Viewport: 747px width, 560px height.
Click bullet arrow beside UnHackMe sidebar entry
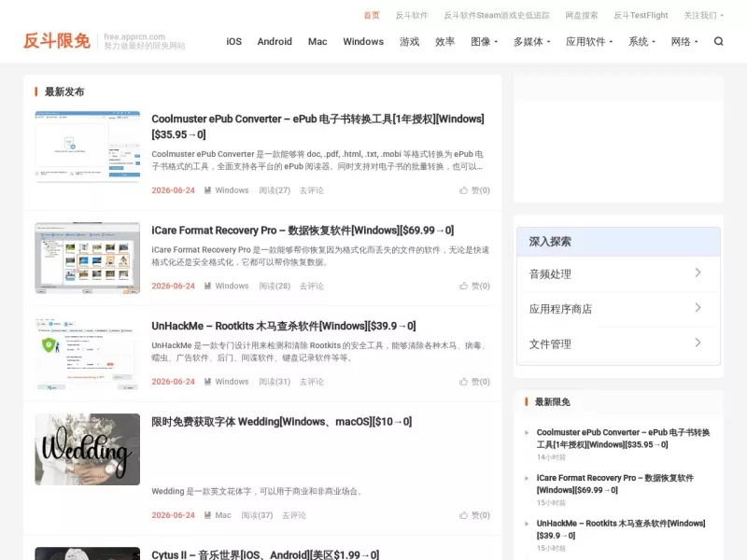[x=527, y=524]
